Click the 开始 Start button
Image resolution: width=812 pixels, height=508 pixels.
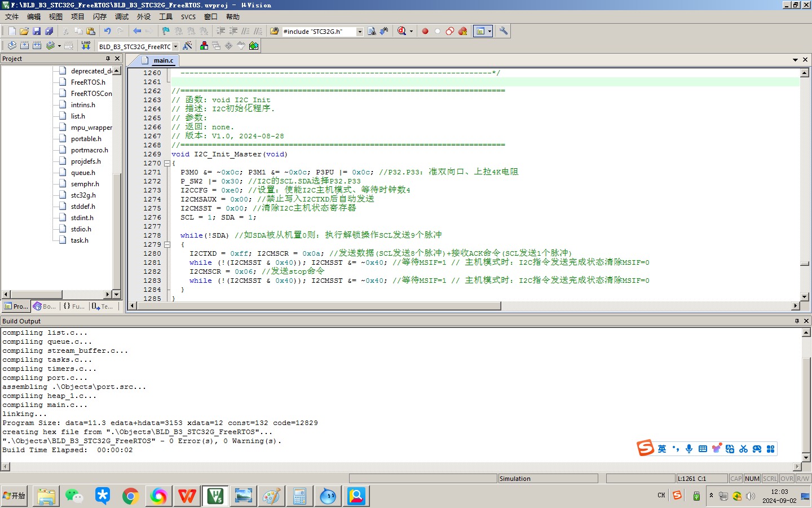tap(14, 496)
